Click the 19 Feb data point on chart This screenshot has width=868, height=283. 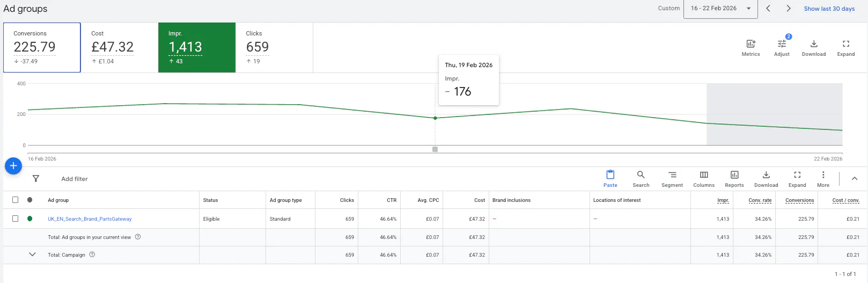435,118
